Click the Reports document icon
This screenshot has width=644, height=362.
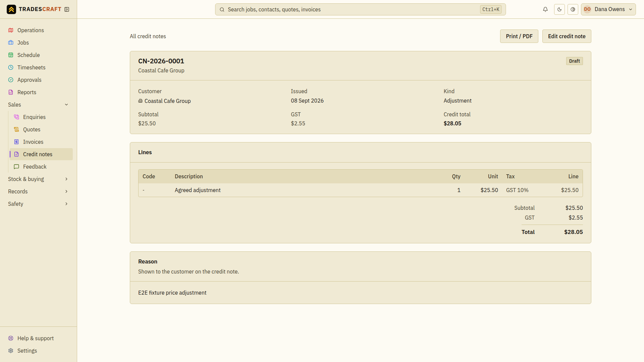pyautogui.click(x=11, y=92)
